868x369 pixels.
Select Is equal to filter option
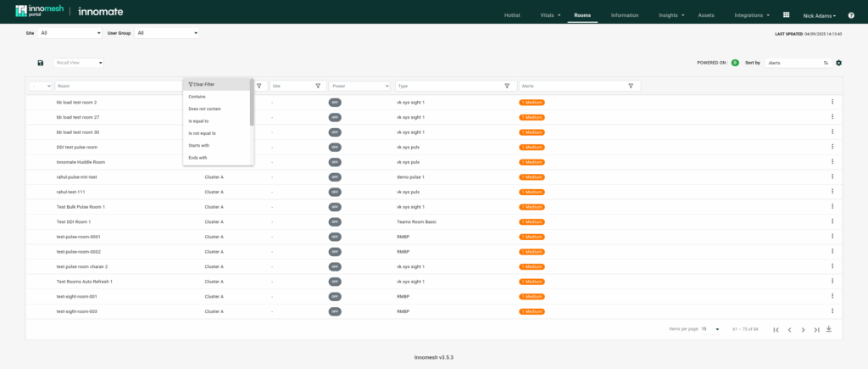tap(216, 120)
